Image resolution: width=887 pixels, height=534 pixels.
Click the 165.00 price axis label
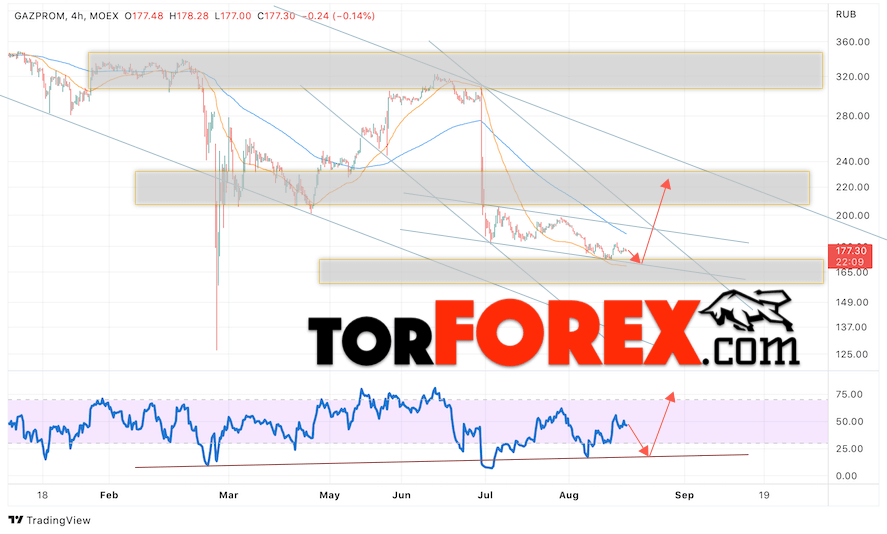(x=852, y=273)
